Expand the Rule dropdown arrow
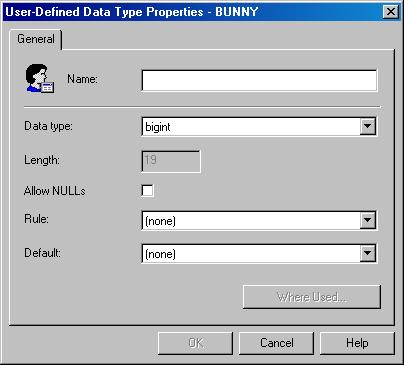 click(367, 220)
